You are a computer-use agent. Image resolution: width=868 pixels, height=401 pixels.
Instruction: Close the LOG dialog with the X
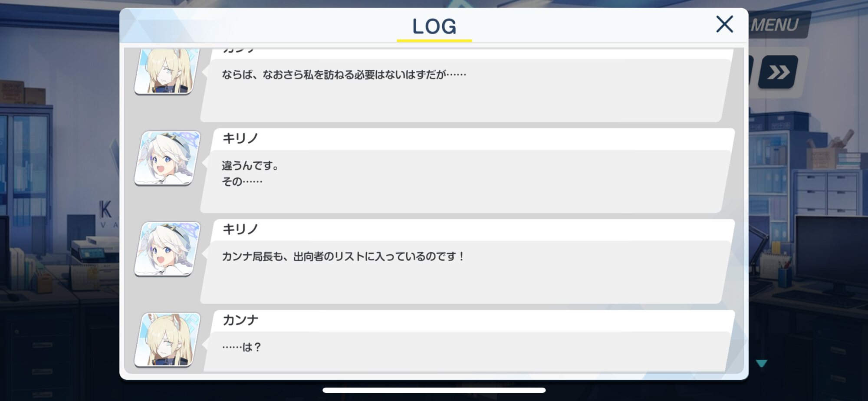pos(724,24)
